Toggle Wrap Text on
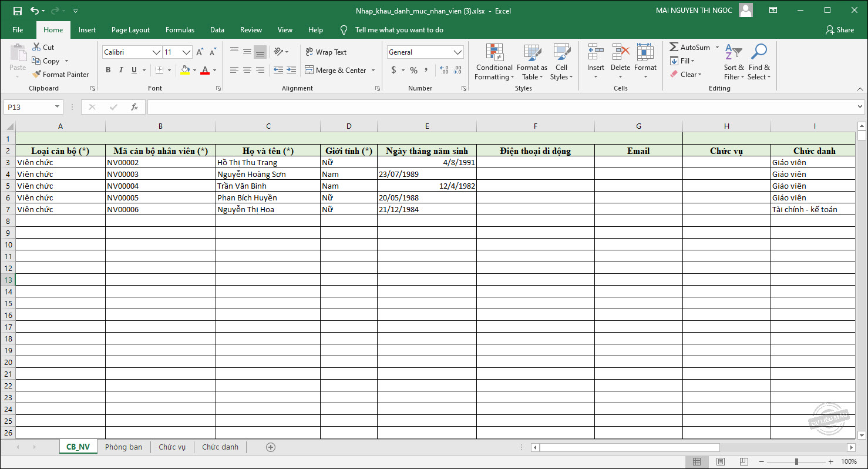This screenshot has height=469, width=868. (x=326, y=52)
